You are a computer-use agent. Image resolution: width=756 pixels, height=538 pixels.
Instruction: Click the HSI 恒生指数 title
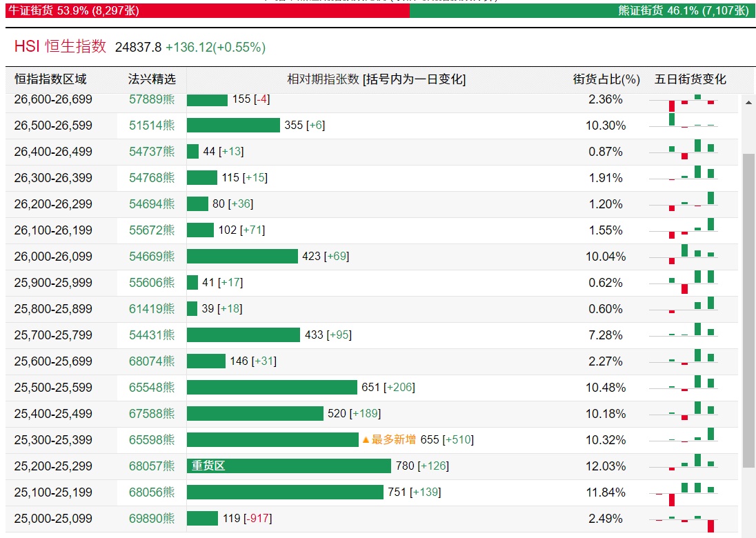pos(61,47)
